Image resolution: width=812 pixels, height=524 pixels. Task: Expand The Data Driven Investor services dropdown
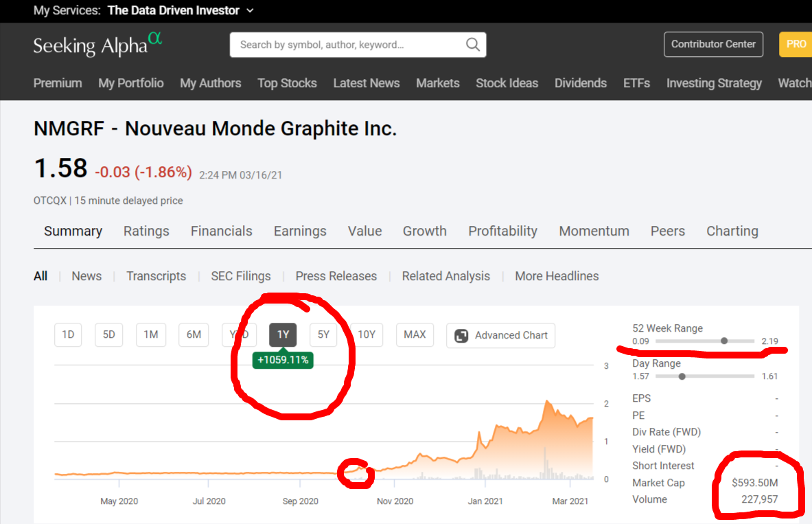[x=250, y=10]
